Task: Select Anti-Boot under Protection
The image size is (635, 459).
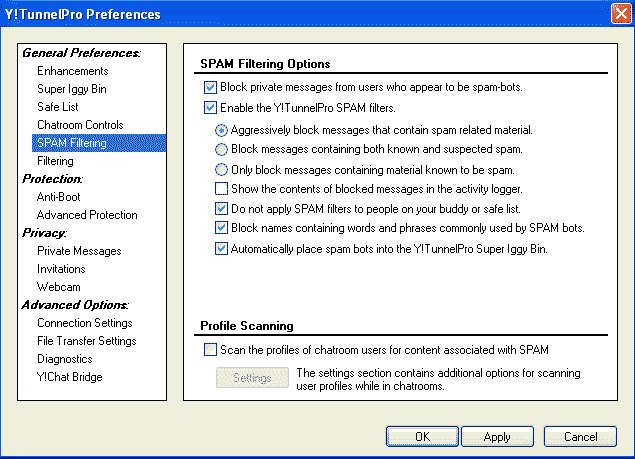Action: coord(59,197)
